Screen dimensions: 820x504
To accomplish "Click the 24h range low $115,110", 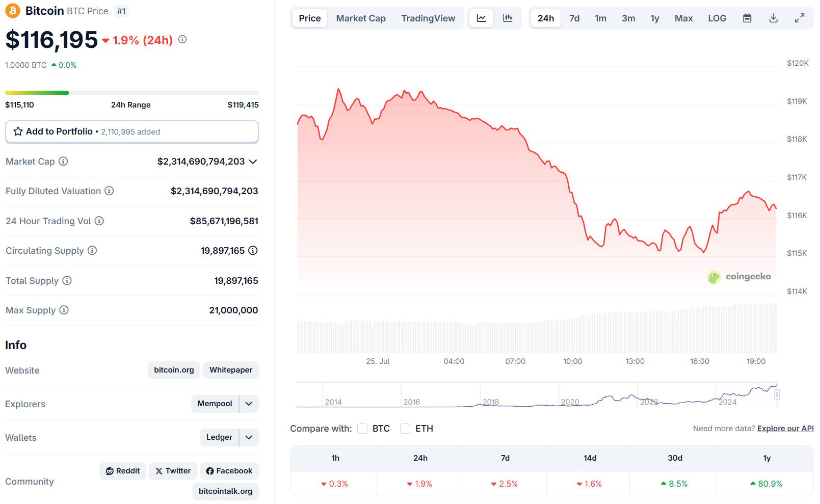I will pyautogui.click(x=19, y=105).
